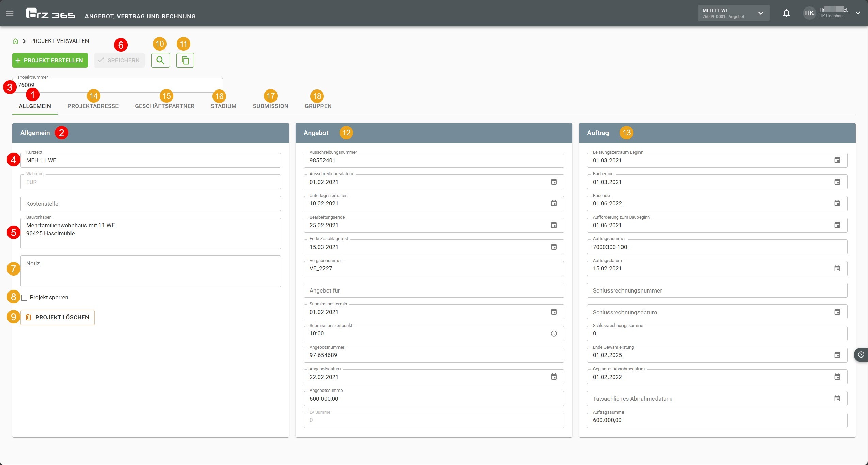
Task: Open the help question mark icon
Action: [x=861, y=355]
